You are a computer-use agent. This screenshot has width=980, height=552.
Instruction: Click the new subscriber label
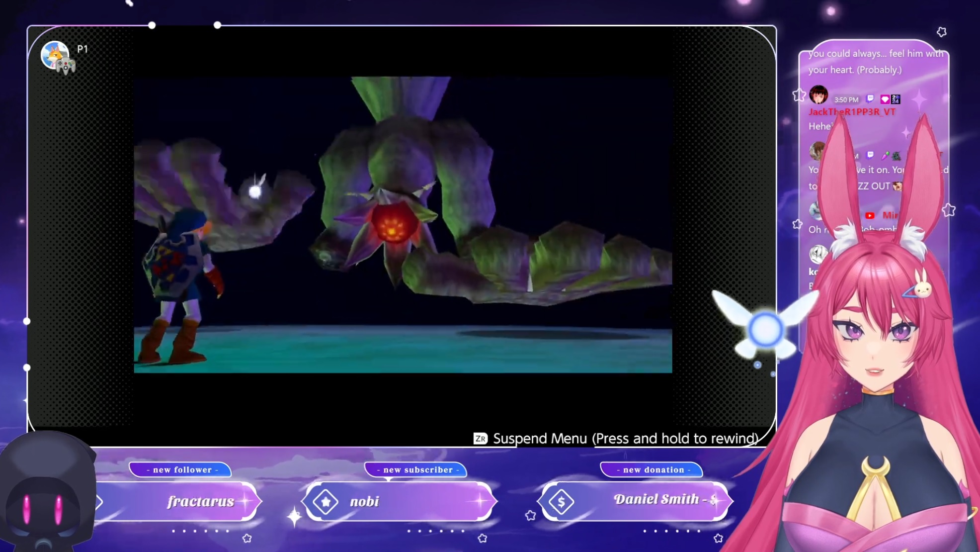coord(417,469)
